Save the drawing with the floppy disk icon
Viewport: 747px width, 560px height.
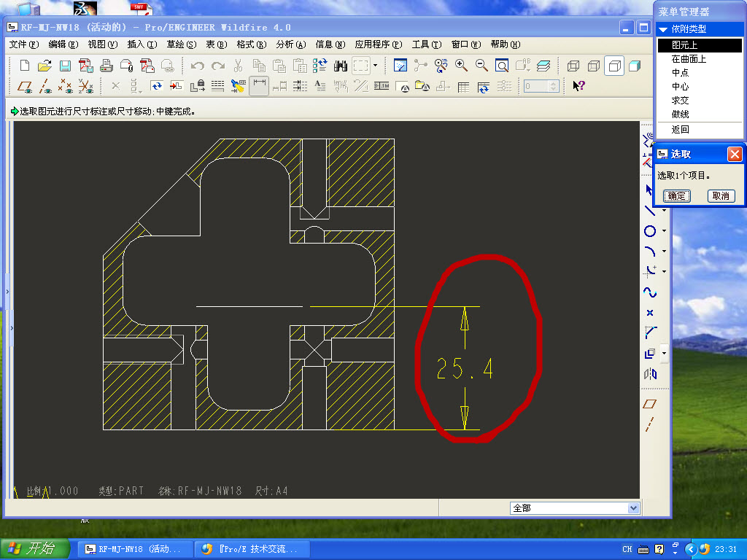pos(65,66)
